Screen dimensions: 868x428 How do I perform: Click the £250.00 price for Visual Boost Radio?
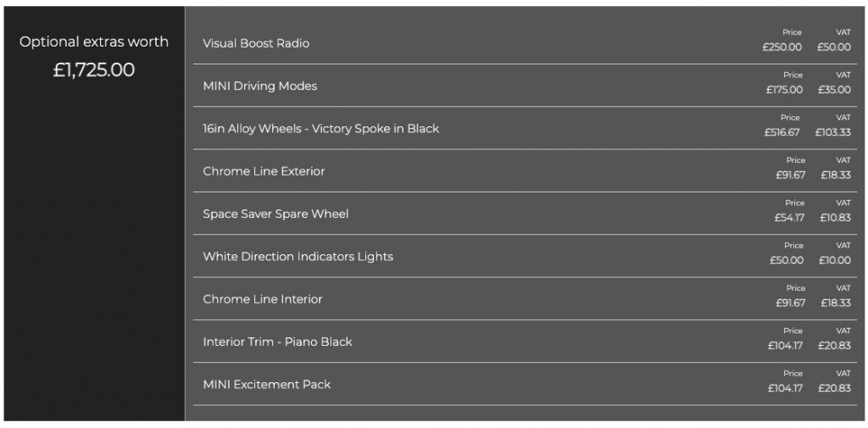[x=782, y=47]
